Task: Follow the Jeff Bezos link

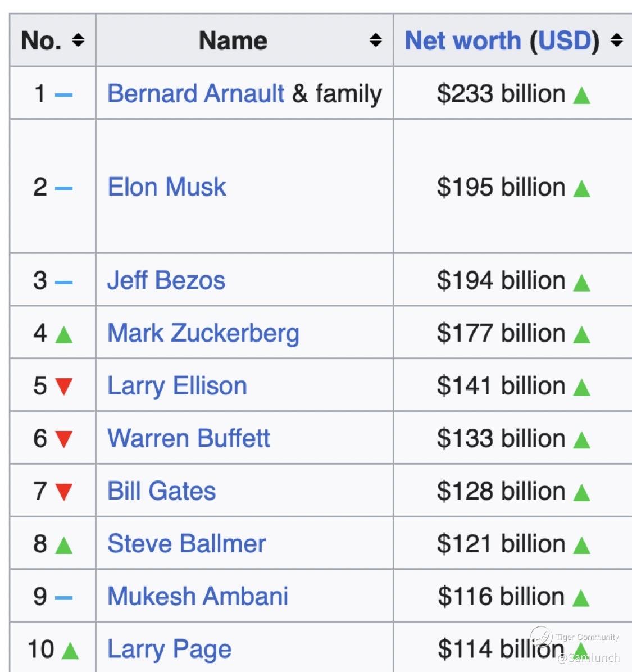Action: point(166,280)
